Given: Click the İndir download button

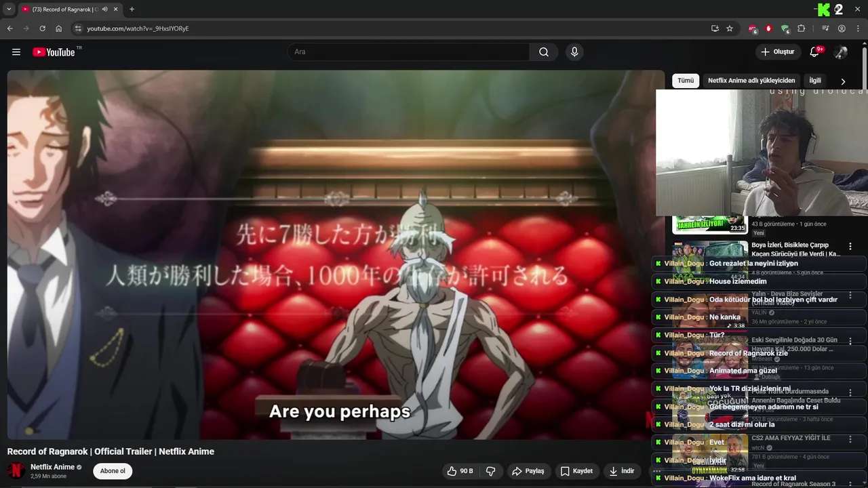Looking at the screenshot, I should (x=621, y=471).
